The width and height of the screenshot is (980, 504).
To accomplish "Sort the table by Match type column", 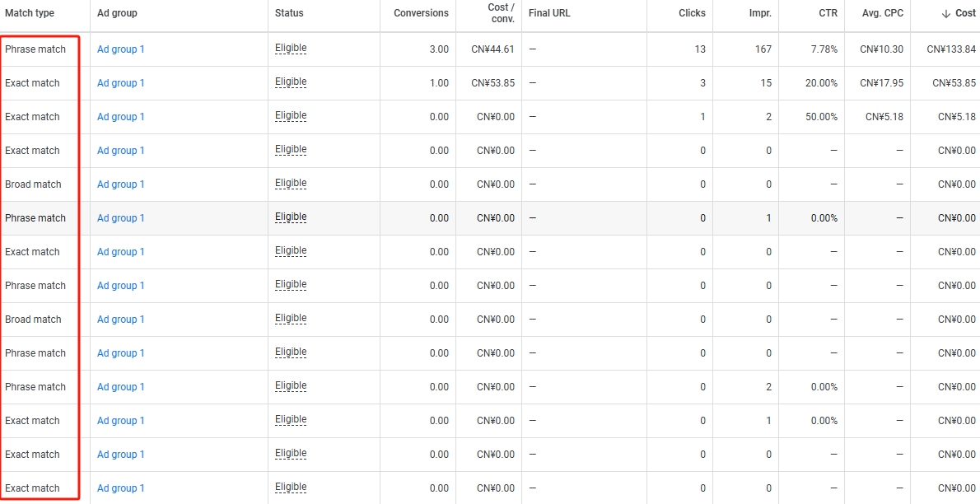I will 30,13.
